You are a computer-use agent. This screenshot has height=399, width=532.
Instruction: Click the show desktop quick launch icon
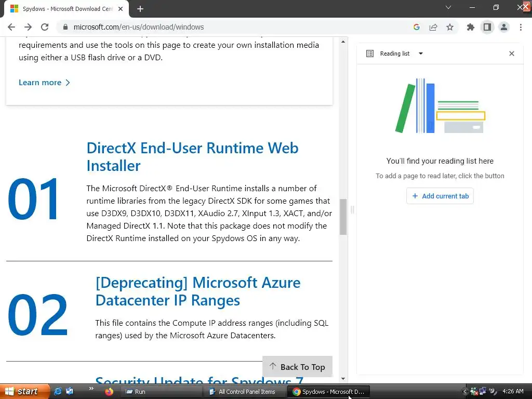tap(70, 392)
